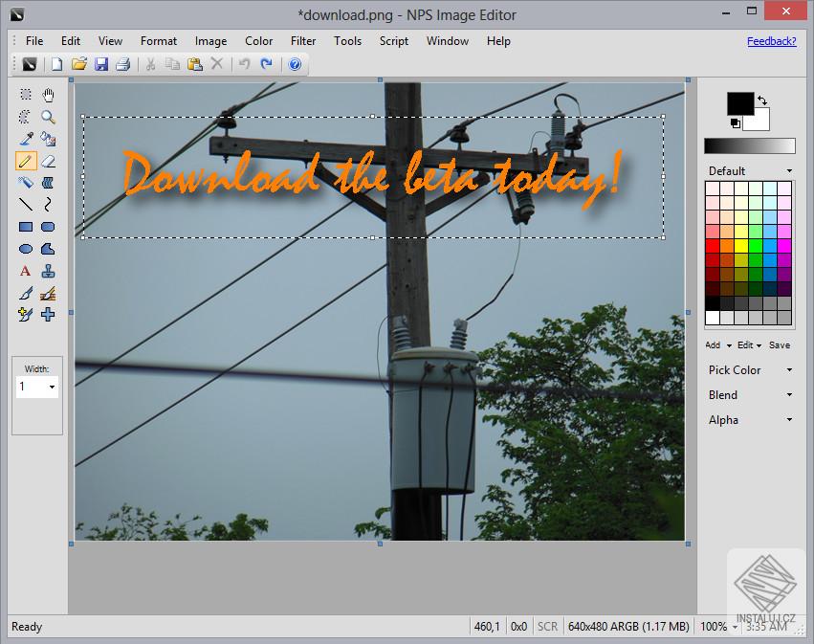
Task: Open the Script menu
Action: pyautogui.click(x=393, y=41)
